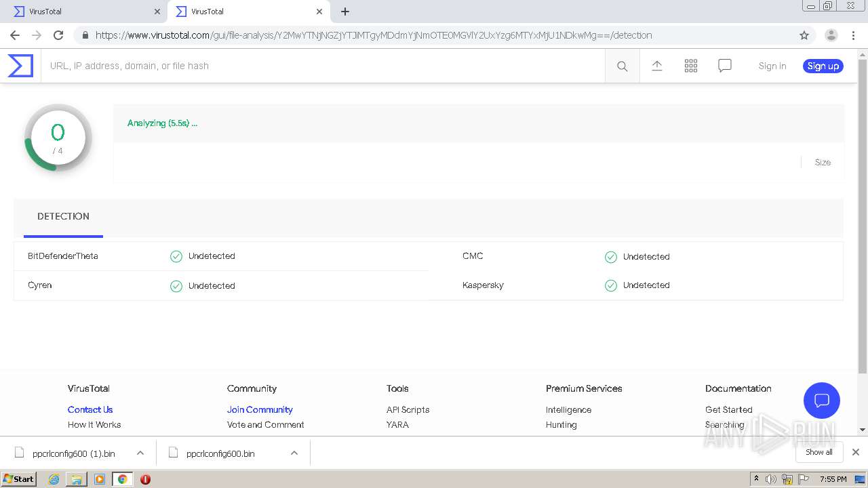Open the How It Works link
Image resolution: width=868 pixels, height=488 pixels.
[x=94, y=425]
